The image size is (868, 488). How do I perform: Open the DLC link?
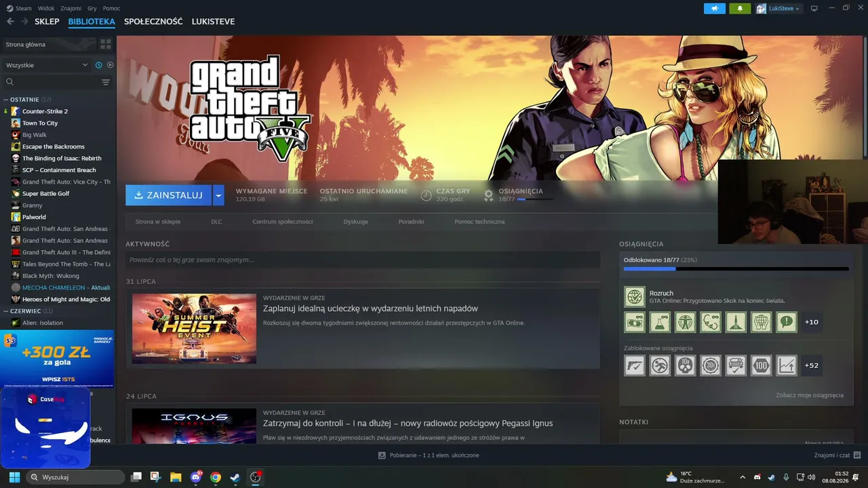click(x=216, y=222)
